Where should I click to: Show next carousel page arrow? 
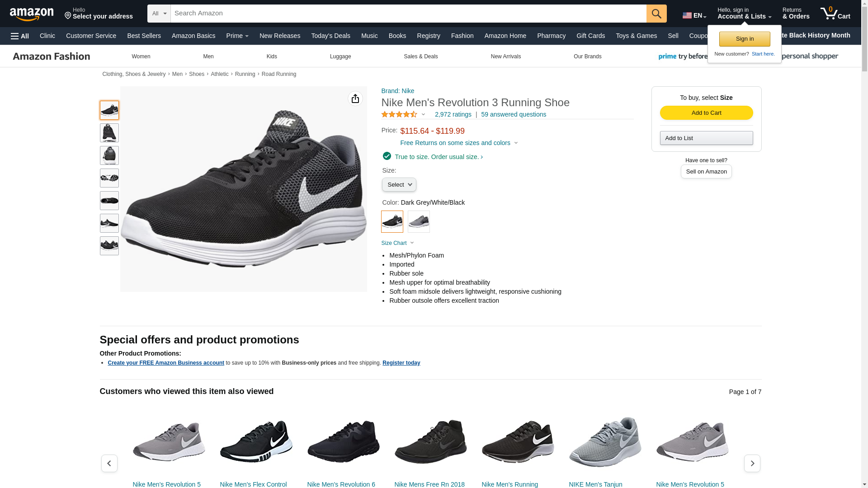click(x=752, y=463)
